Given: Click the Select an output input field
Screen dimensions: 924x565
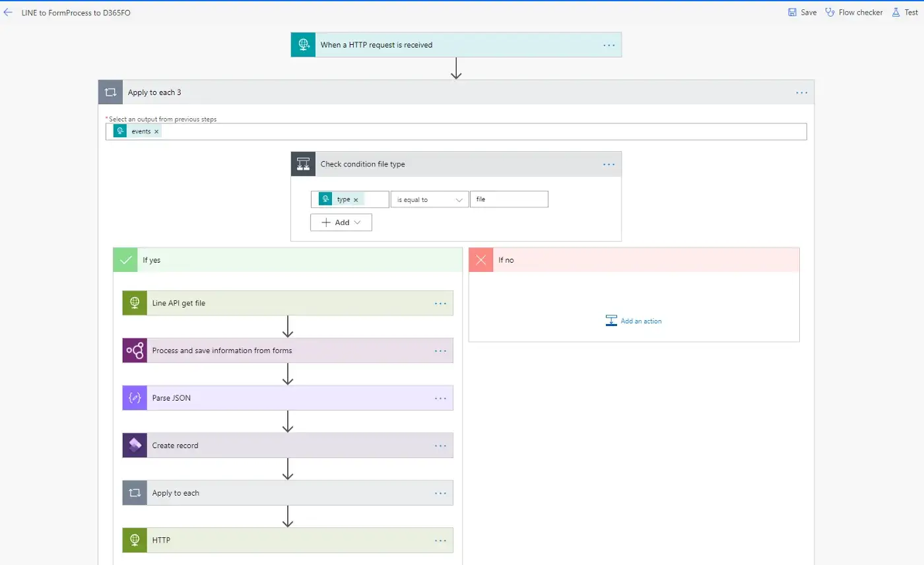Looking at the screenshot, I should (x=456, y=131).
